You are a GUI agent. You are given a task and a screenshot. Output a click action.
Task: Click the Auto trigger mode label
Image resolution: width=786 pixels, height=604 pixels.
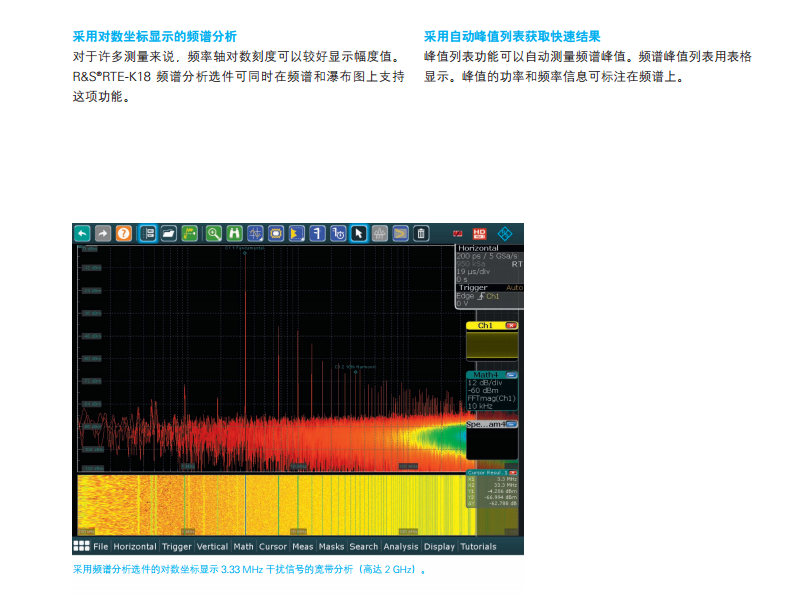[x=514, y=288]
